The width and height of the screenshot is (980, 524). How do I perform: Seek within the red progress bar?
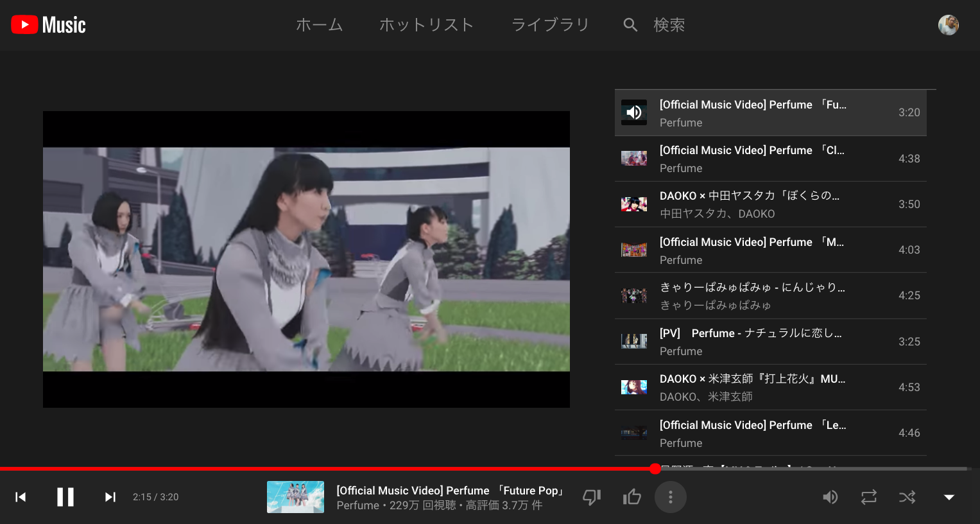click(x=327, y=469)
